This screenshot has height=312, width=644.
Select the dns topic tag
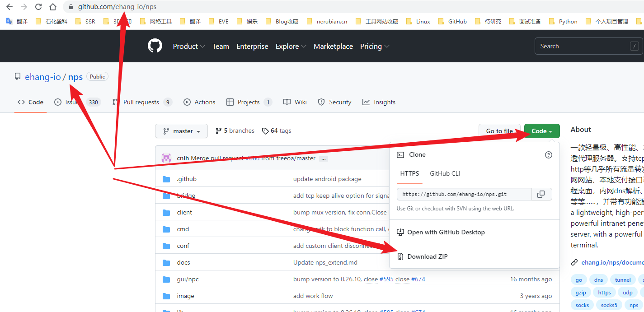pos(598,280)
